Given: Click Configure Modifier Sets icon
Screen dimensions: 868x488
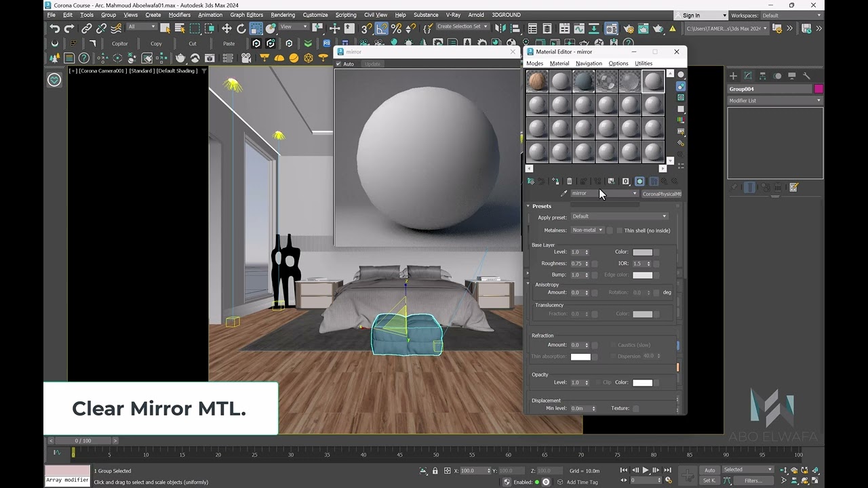Looking at the screenshot, I should click(794, 187).
